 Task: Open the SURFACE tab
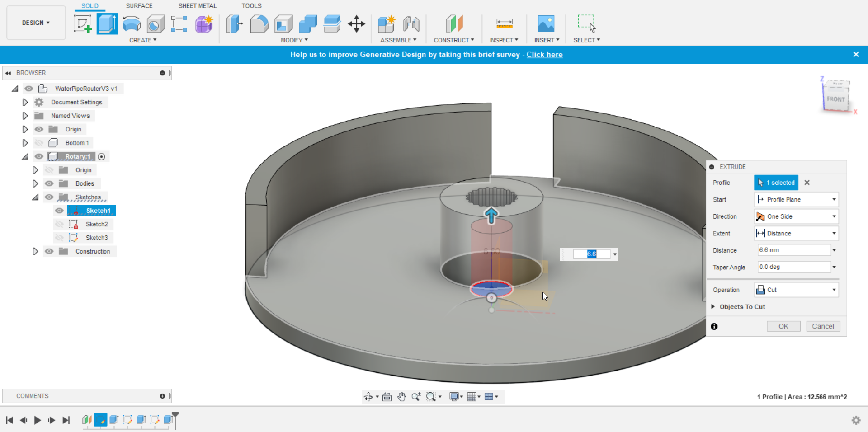(x=139, y=6)
